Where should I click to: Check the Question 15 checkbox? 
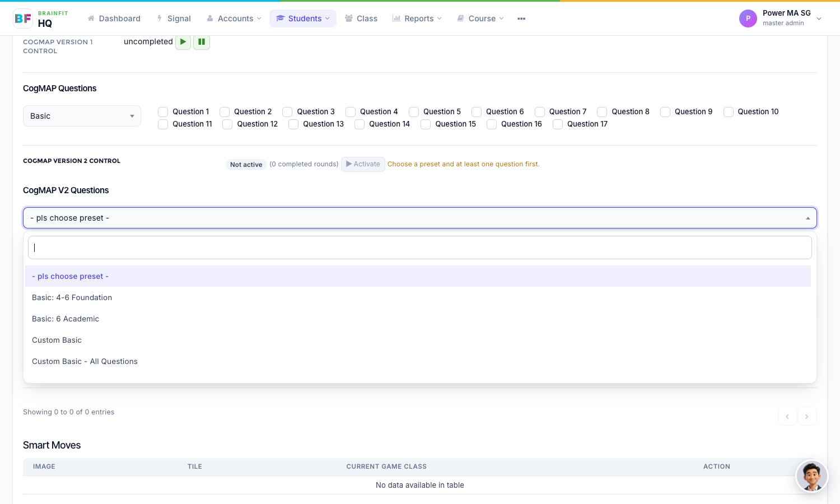pyautogui.click(x=426, y=124)
